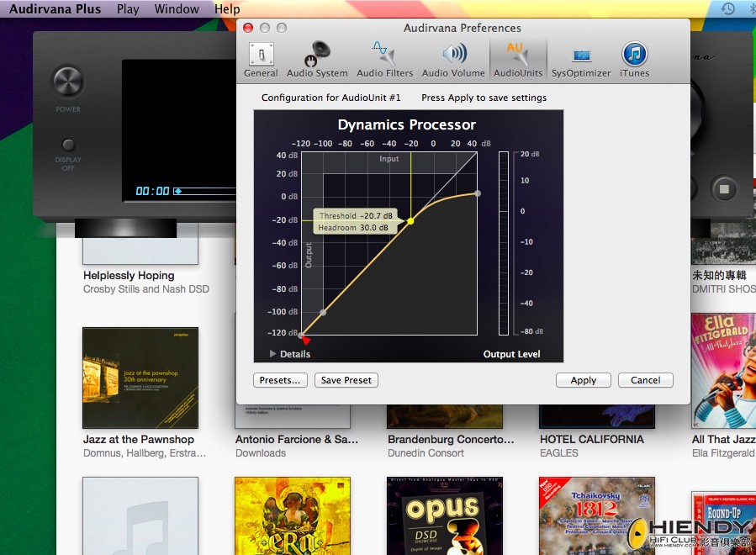Click the gray expansion point near -100 dB
Image resolution: width=756 pixels, height=555 pixels.
pos(323,313)
